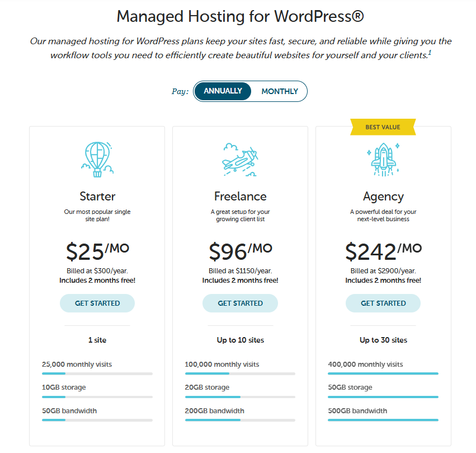Viewport: 476px width, 453px height.
Task: Click the Starter 25,000 monthly visits bar
Action: tap(97, 373)
